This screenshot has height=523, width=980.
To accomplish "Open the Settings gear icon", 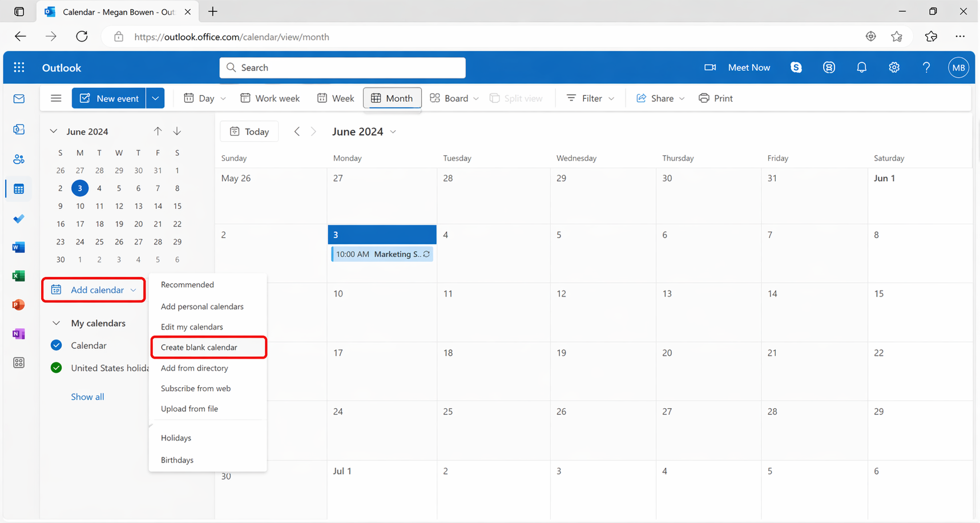I will click(x=894, y=67).
